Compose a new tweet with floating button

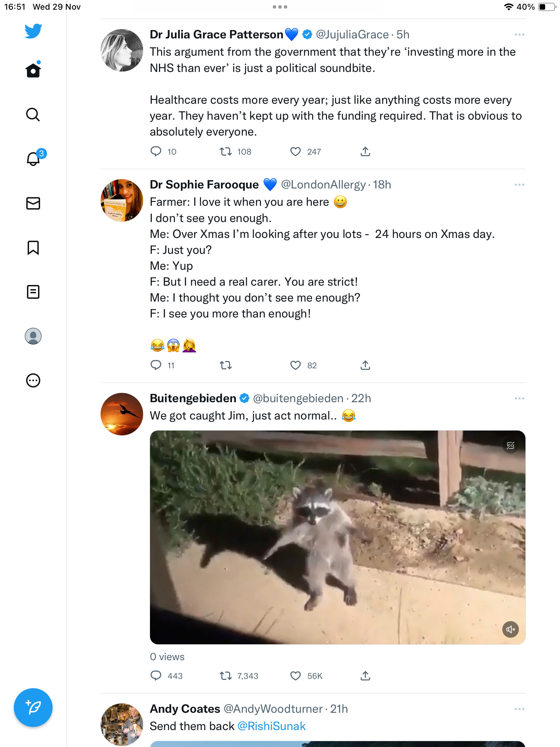[33, 708]
